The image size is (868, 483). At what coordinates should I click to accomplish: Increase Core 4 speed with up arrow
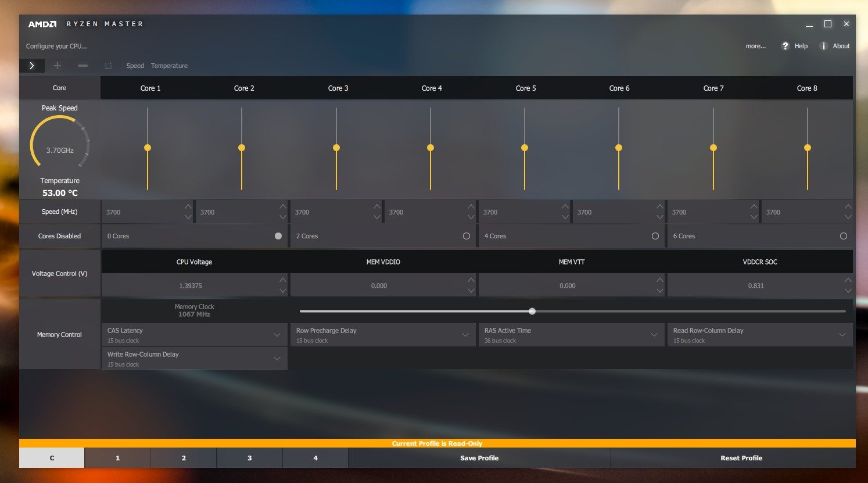point(471,206)
